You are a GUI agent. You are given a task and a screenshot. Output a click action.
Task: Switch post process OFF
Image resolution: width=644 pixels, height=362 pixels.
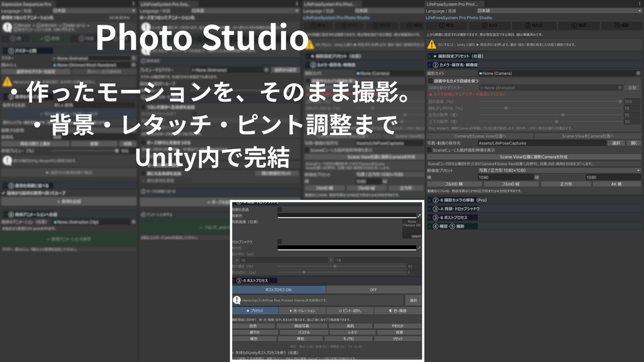374,290
